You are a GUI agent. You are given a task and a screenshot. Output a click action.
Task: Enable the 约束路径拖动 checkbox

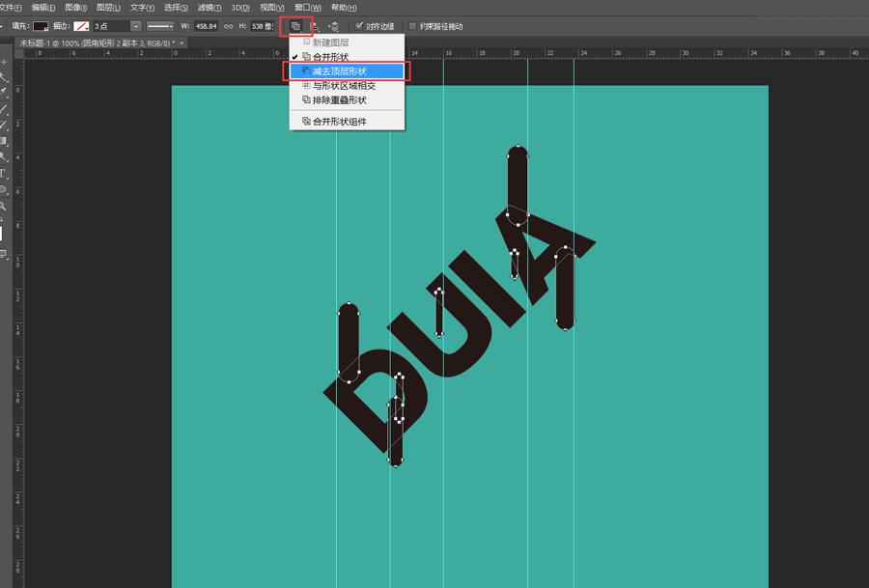tap(412, 26)
